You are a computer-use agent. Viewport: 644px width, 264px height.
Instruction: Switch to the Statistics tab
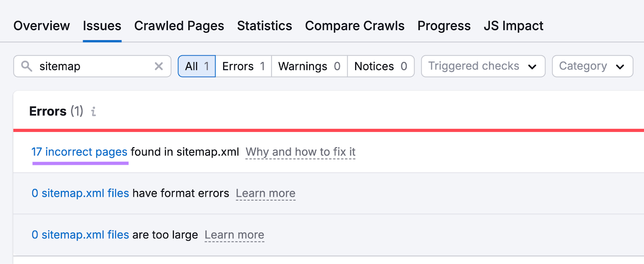coord(264,26)
